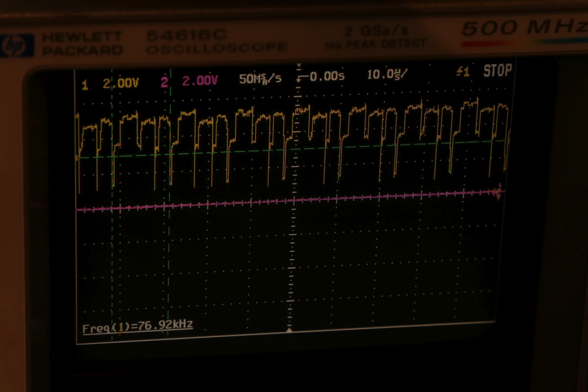Click the trigger position marker at top center

tap(299, 66)
